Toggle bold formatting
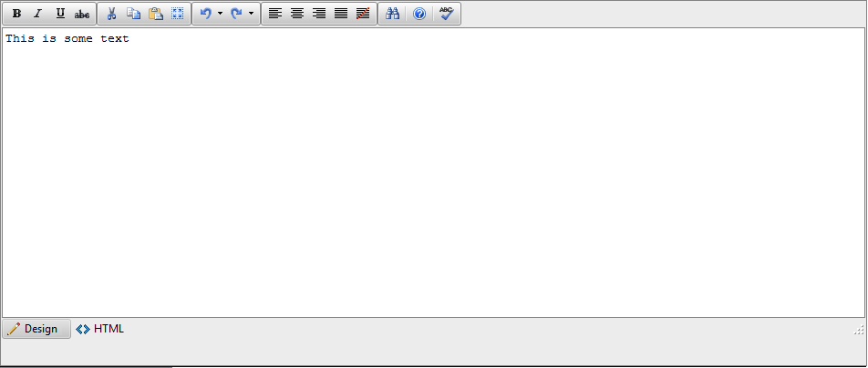Viewport: 868px width, 368px height. pos(16,14)
